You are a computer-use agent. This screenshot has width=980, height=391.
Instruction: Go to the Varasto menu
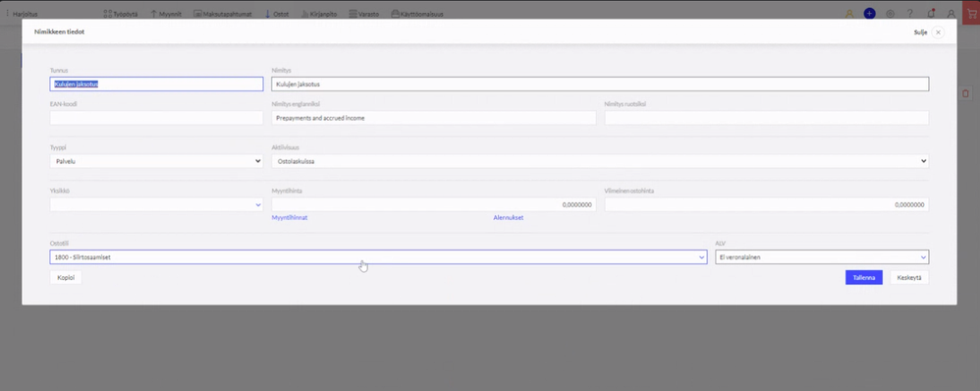click(x=363, y=13)
